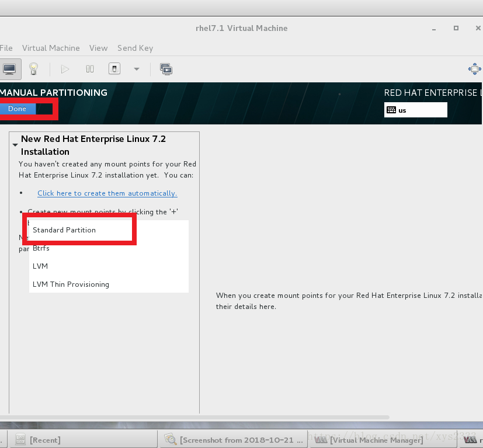Click the horizontal scrollbar of the VM view
The height and width of the screenshot is (448, 483).
[x=194, y=417]
